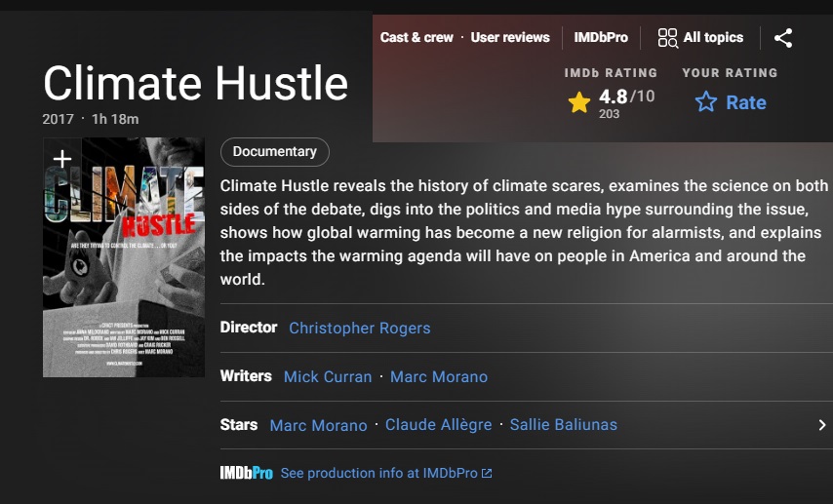View Sallie Baliunas's profile
833x504 pixels.
564,425
